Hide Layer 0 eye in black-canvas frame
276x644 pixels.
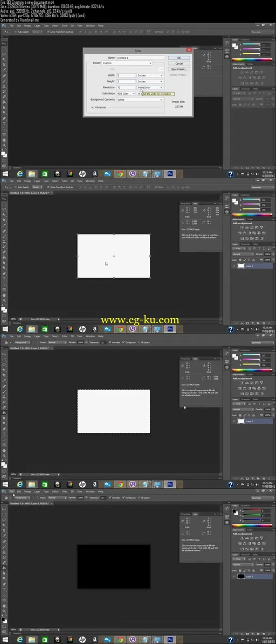click(x=234, y=576)
